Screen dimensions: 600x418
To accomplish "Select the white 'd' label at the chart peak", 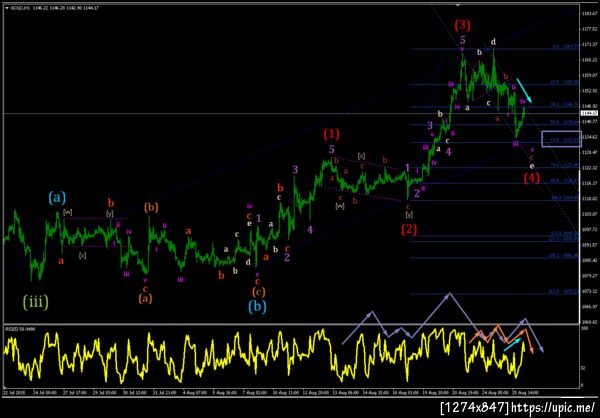I will 494,41.
